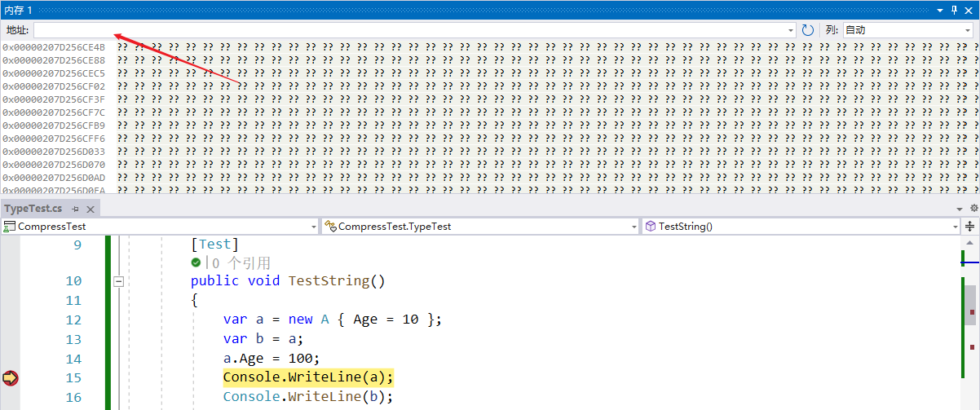
Task: Click the refresh memory view icon
Action: click(808, 30)
